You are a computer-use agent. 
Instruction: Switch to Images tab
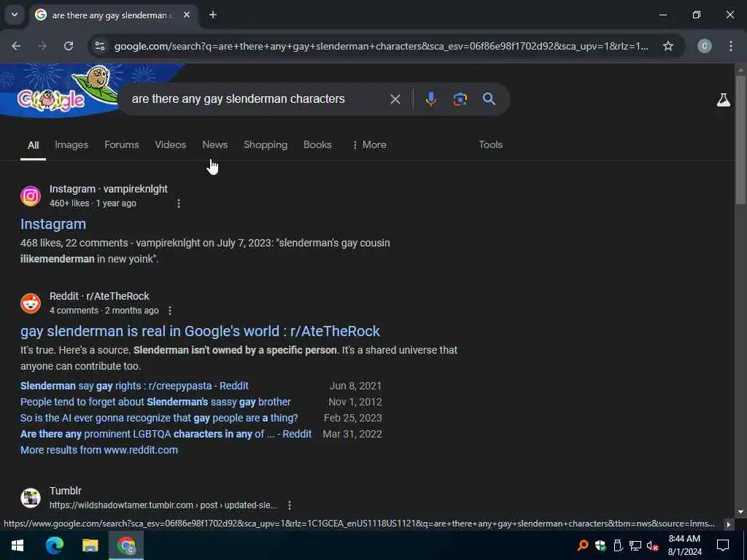tap(71, 145)
